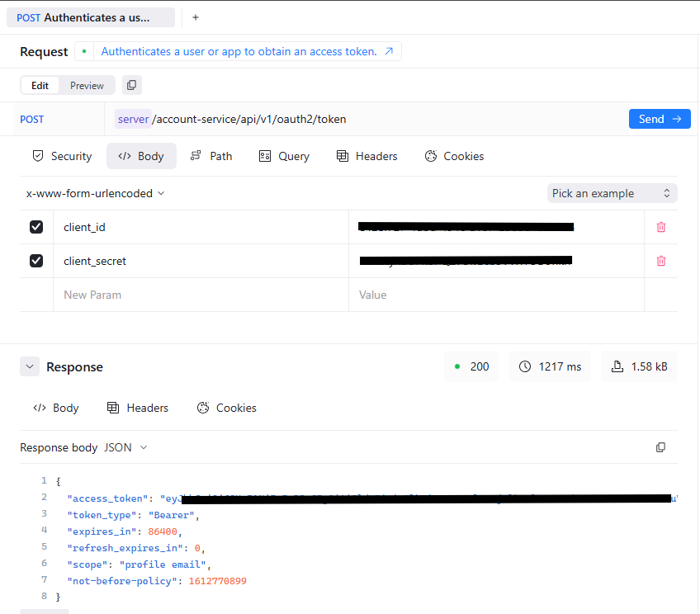Click the horizontal scrollbar under the response body

[x=45, y=612]
